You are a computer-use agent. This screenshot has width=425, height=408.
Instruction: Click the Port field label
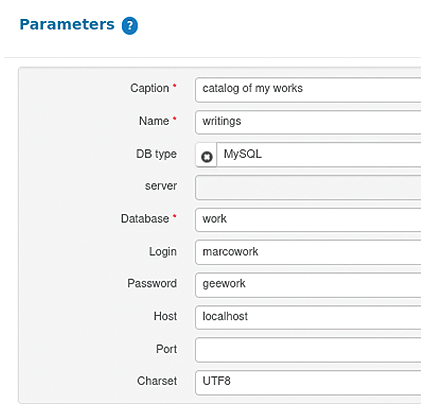click(166, 349)
